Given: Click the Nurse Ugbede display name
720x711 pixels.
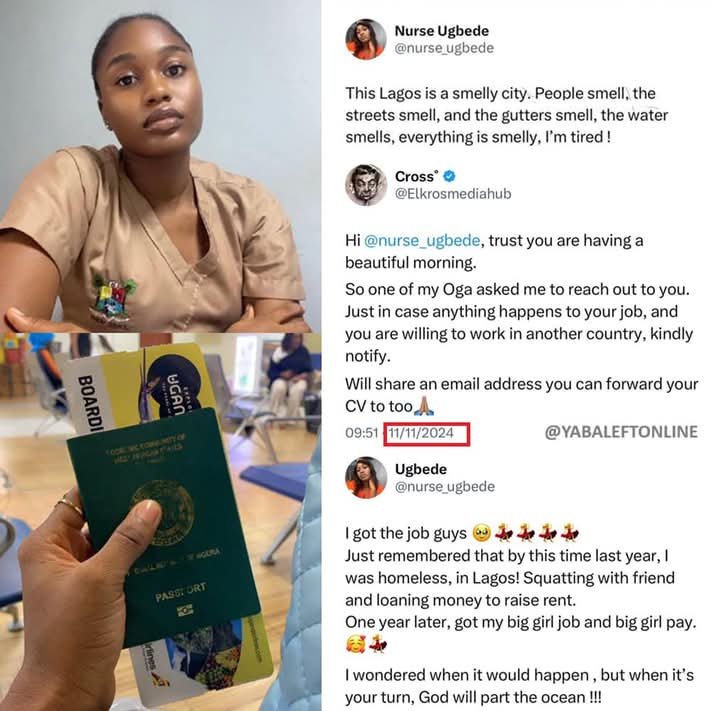Looking at the screenshot, I should click(442, 31).
